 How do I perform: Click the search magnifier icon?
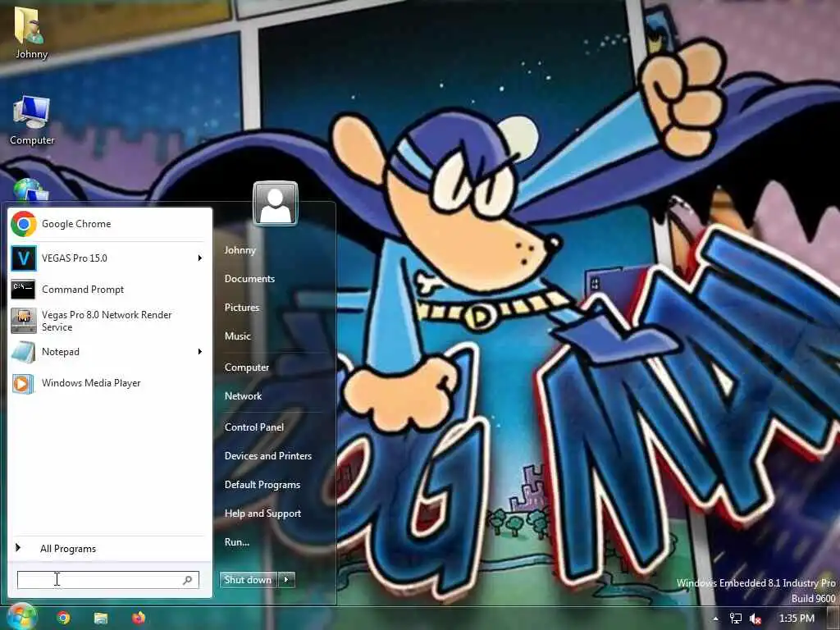[x=188, y=580]
